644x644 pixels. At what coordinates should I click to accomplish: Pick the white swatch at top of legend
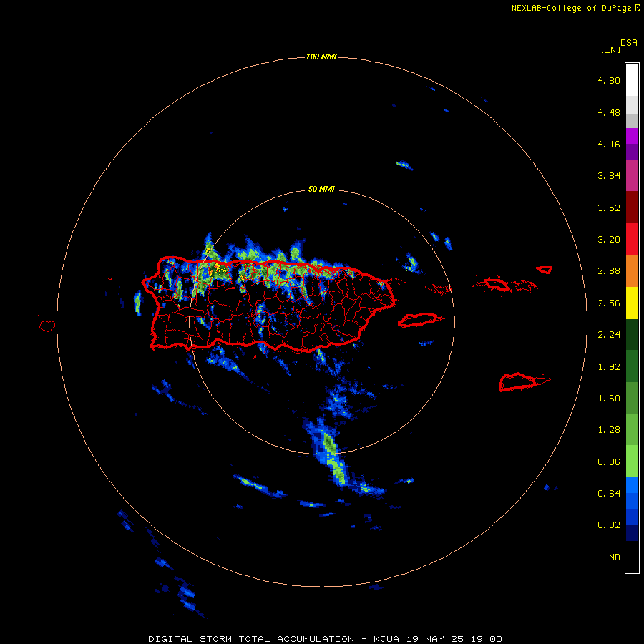coord(632,80)
